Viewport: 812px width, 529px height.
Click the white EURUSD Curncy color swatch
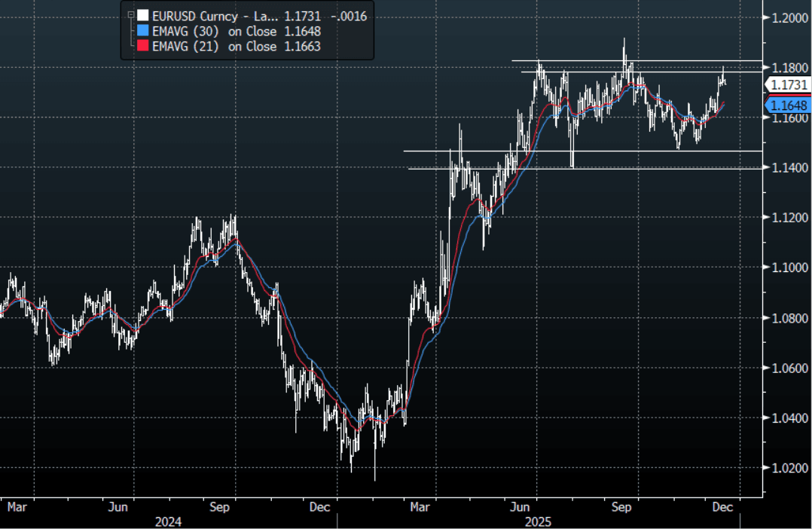click(142, 15)
